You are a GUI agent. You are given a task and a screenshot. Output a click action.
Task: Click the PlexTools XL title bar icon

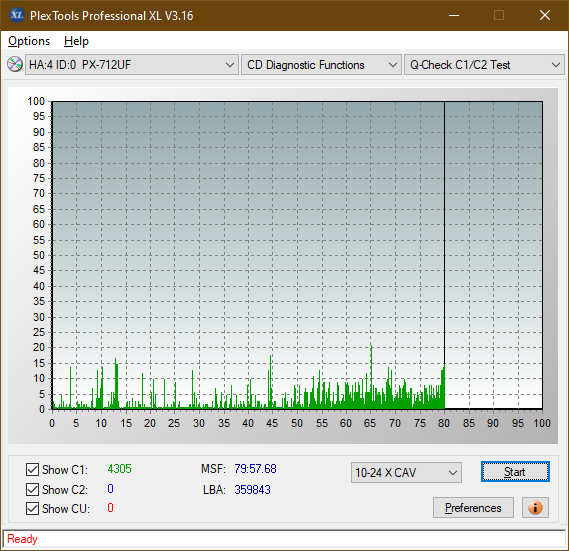point(16,15)
